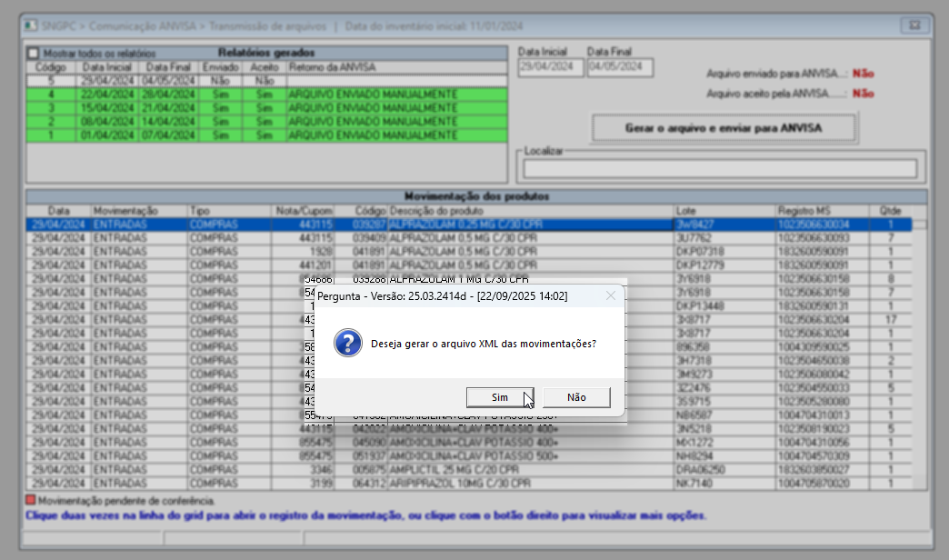This screenshot has height=560, width=949.
Task: Click Nota/Cupom value 3346
Action: (322, 470)
